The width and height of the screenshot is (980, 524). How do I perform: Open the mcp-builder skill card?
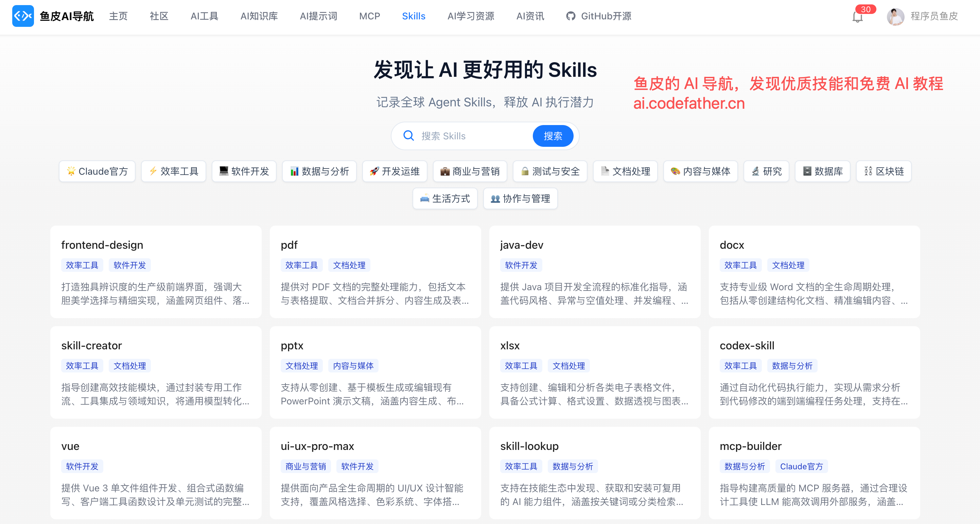[750, 446]
